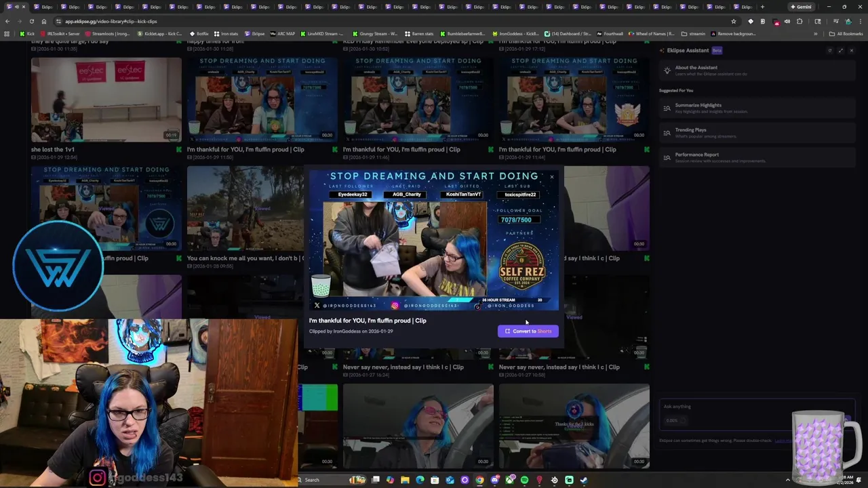Open Streamloots bookmark
This screenshot has height=488, width=868.
tap(107, 33)
